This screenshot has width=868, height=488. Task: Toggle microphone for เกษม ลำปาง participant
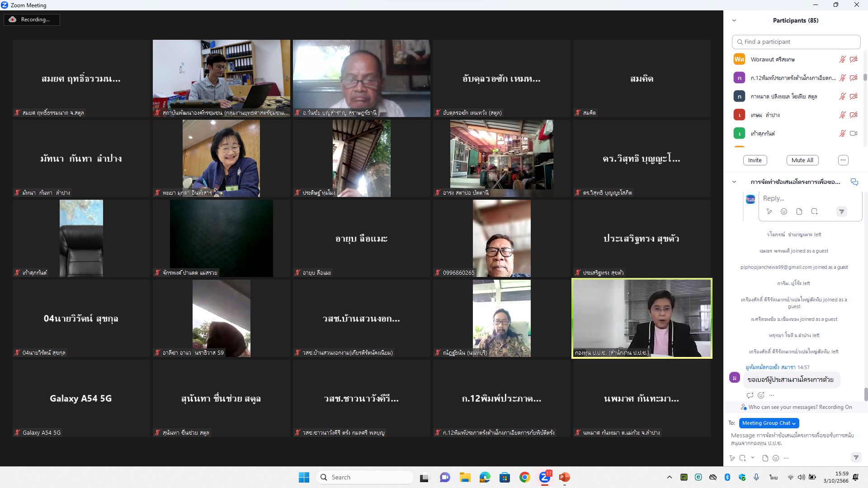click(842, 115)
